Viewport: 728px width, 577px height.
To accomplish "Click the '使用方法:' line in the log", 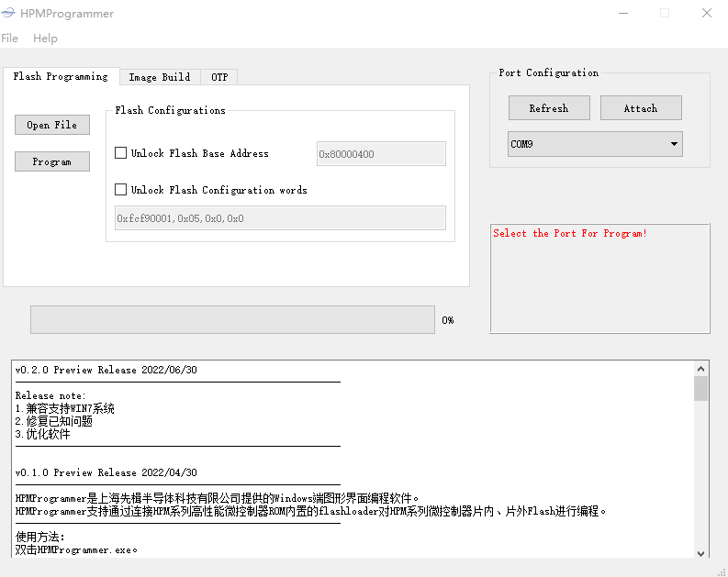I will pos(39,537).
